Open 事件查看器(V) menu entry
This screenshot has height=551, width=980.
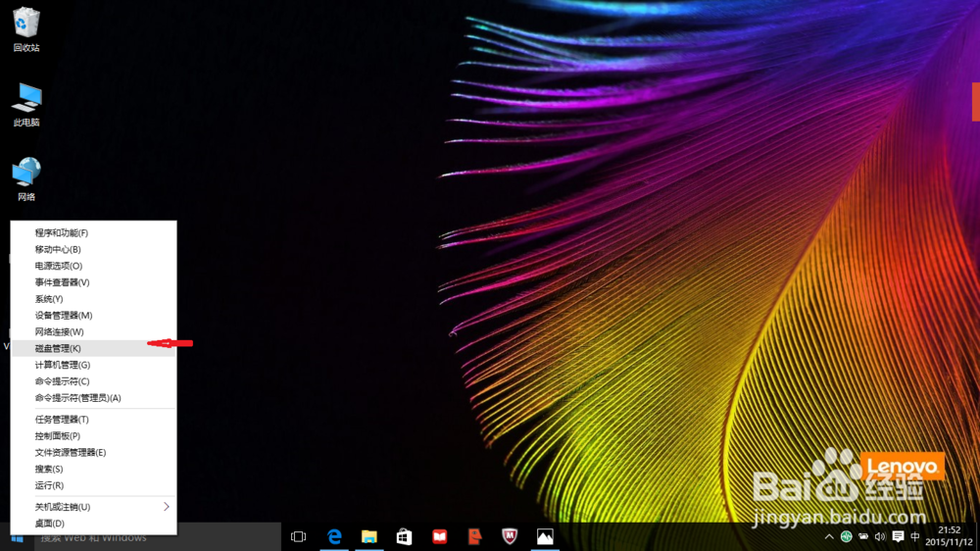pyautogui.click(x=94, y=282)
